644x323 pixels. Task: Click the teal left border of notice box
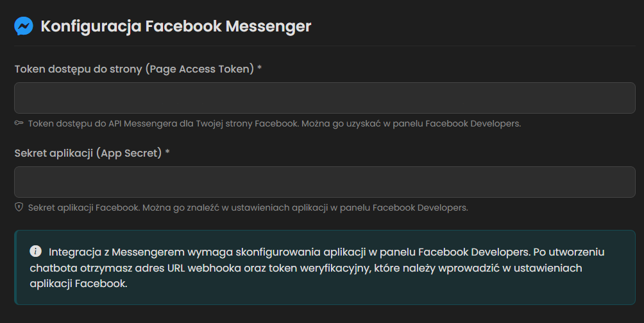[x=15, y=267]
